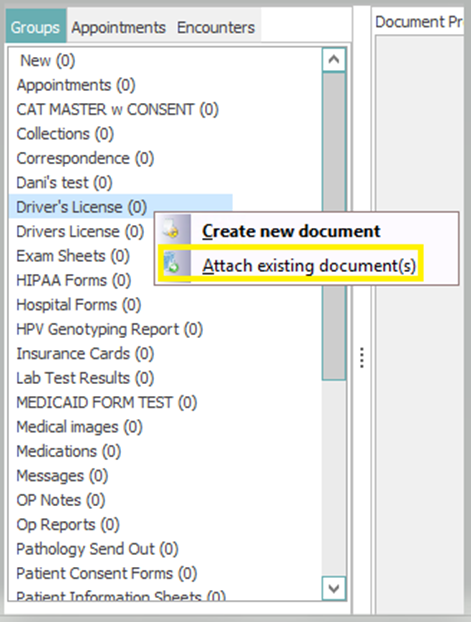Switch to the Appointments tab
Image resolution: width=471 pixels, height=622 pixels.
pos(118,27)
